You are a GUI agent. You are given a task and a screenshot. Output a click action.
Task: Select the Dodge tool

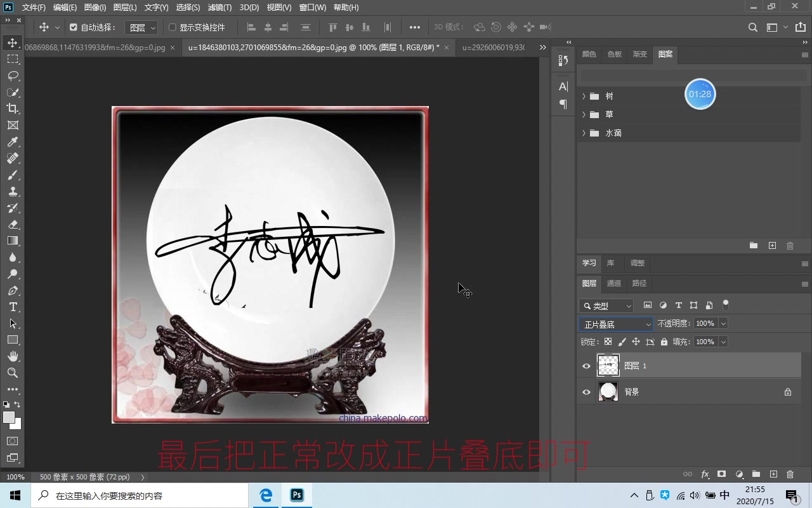(13, 274)
